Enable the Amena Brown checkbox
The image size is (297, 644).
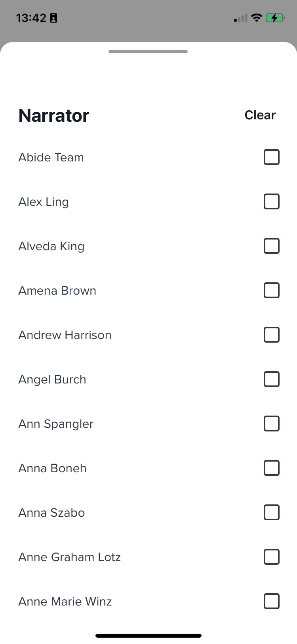[x=272, y=290]
